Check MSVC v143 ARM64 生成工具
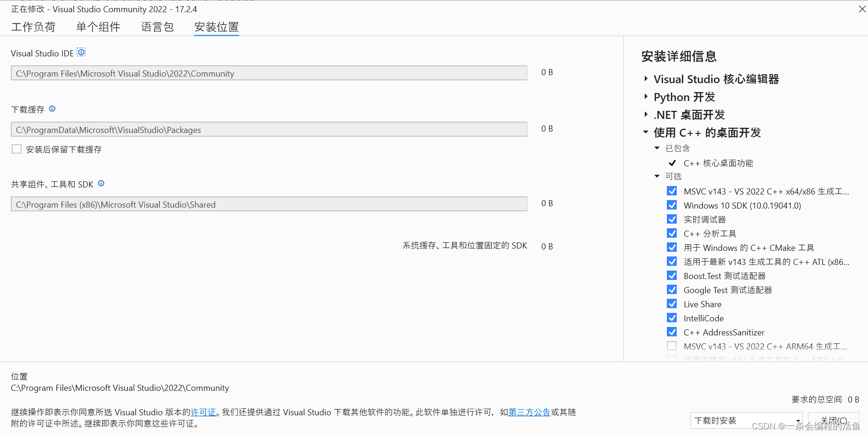868x435 pixels. click(672, 346)
